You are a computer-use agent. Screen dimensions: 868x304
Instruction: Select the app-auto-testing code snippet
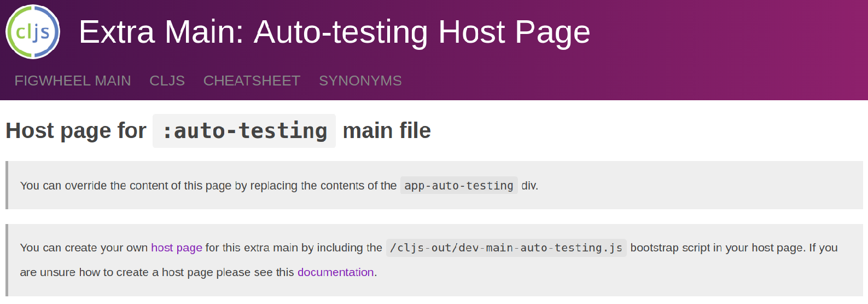tap(459, 186)
